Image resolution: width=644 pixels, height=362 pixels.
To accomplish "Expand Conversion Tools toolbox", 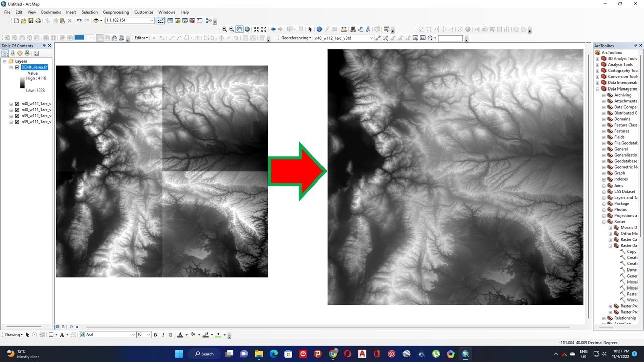I will coord(598,77).
